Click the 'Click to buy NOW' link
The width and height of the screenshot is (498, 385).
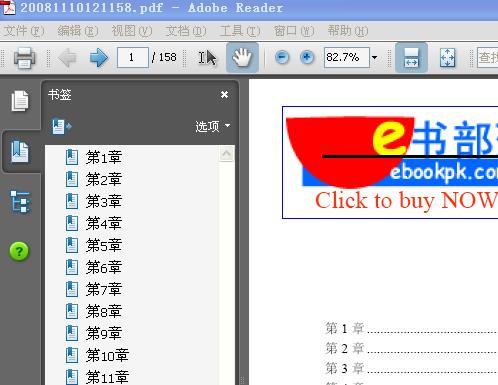406,200
